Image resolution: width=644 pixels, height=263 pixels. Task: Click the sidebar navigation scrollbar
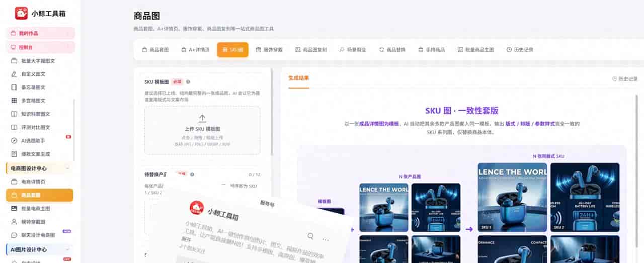(x=74, y=131)
